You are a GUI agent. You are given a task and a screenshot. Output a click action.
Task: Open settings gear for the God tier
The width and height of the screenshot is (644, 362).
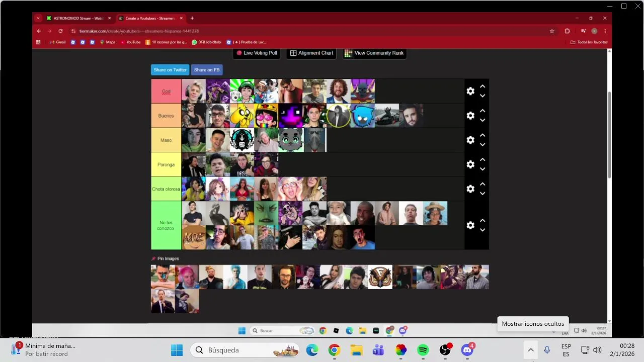[x=470, y=91]
